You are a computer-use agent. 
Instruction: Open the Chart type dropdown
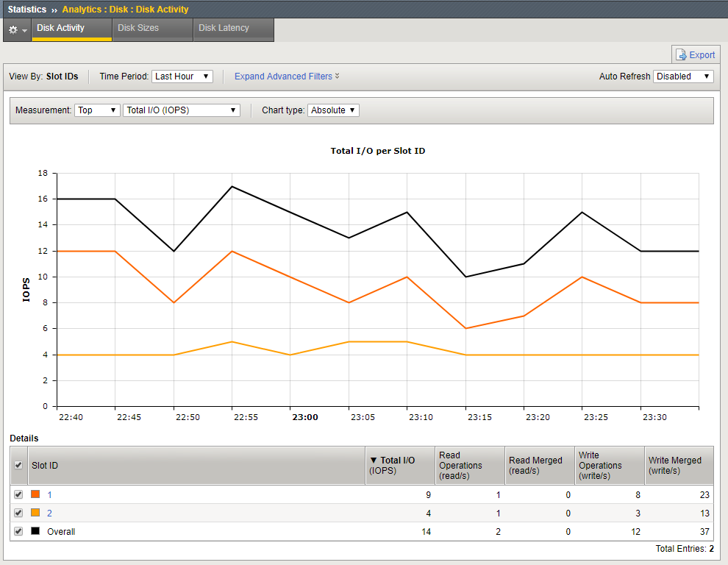[x=332, y=110]
